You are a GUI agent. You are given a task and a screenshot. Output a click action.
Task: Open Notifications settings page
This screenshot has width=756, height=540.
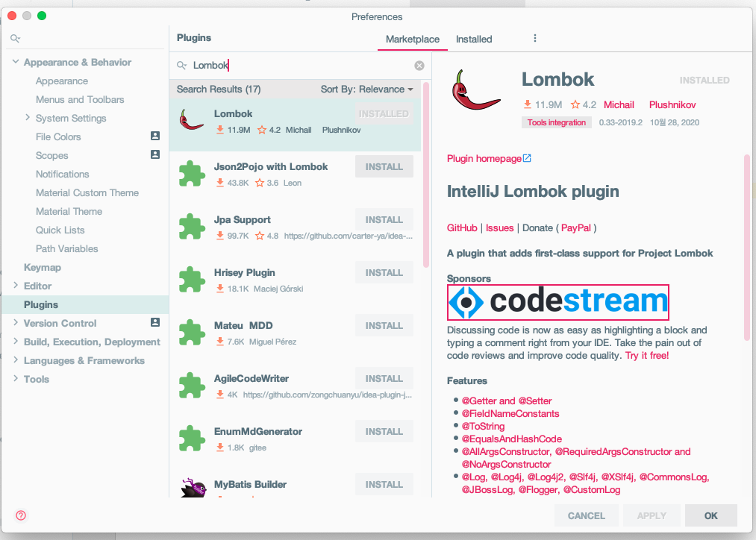[x=62, y=174]
